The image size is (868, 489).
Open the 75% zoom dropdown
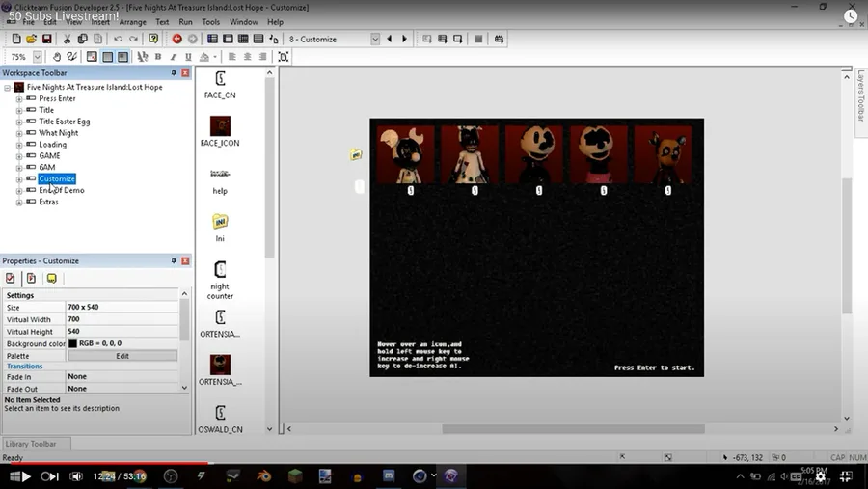click(x=37, y=57)
